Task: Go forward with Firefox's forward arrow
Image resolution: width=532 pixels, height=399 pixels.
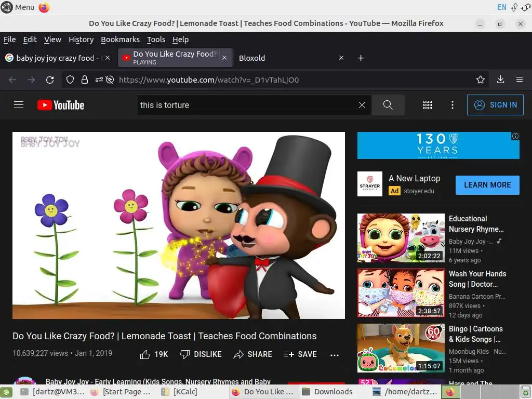Action: [x=31, y=79]
